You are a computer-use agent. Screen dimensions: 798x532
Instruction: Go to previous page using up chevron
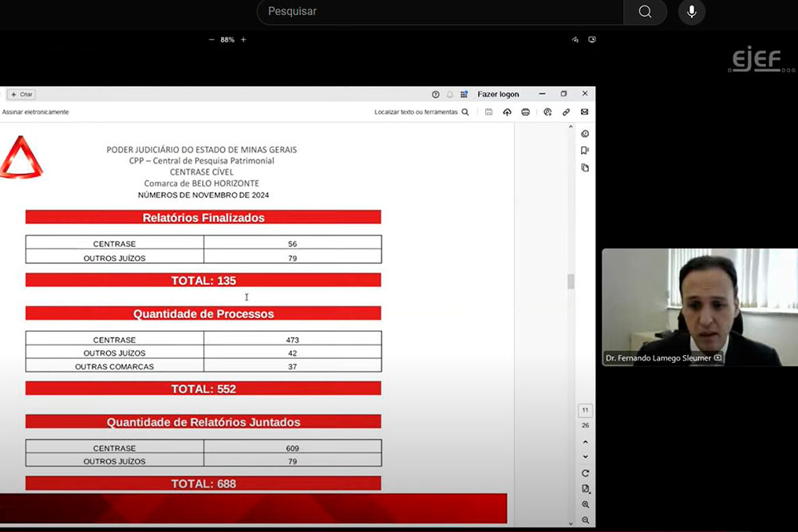click(x=585, y=442)
